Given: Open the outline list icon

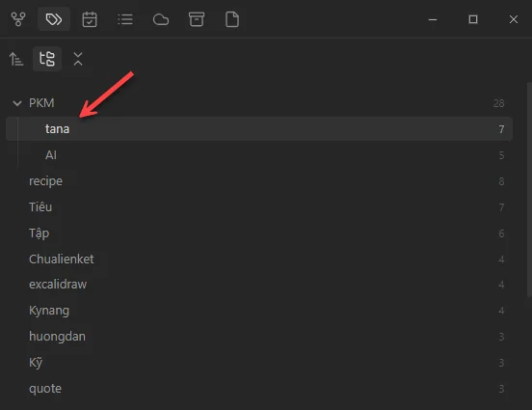Looking at the screenshot, I should [125, 19].
